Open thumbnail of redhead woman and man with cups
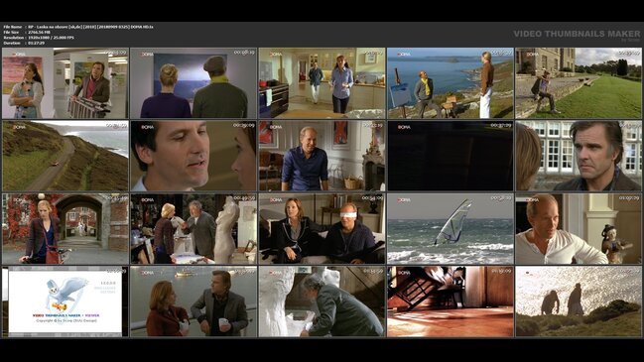Image resolution: width=644 pixels, height=362 pixels. tap(193, 302)
